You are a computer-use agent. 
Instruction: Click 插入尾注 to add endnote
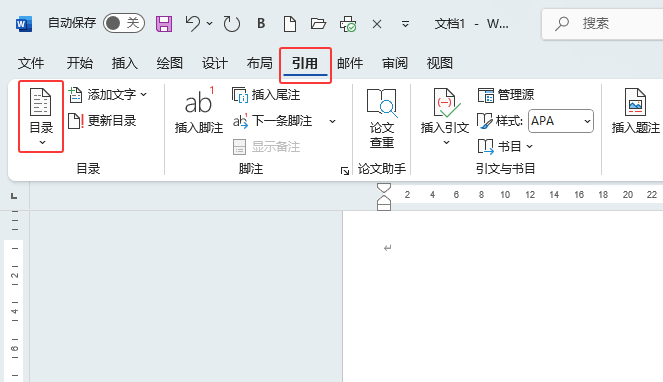[x=266, y=95]
